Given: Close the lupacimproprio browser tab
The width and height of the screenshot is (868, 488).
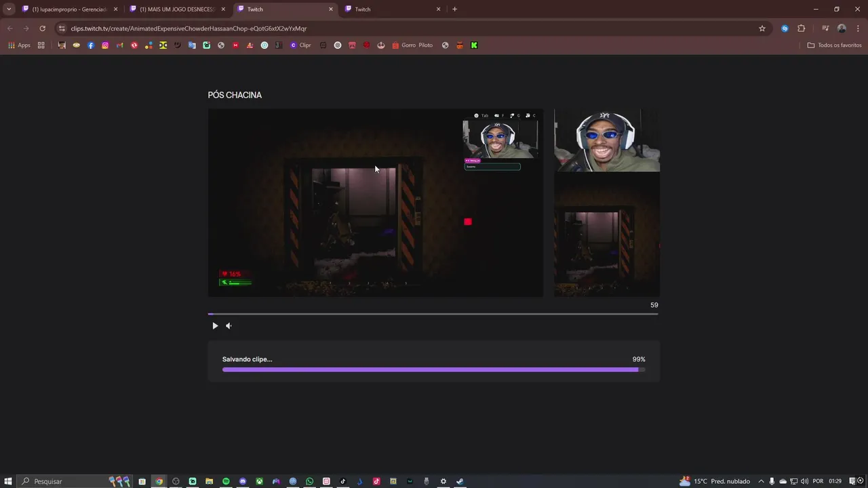Looking at the screenshot, I should 115,9.
